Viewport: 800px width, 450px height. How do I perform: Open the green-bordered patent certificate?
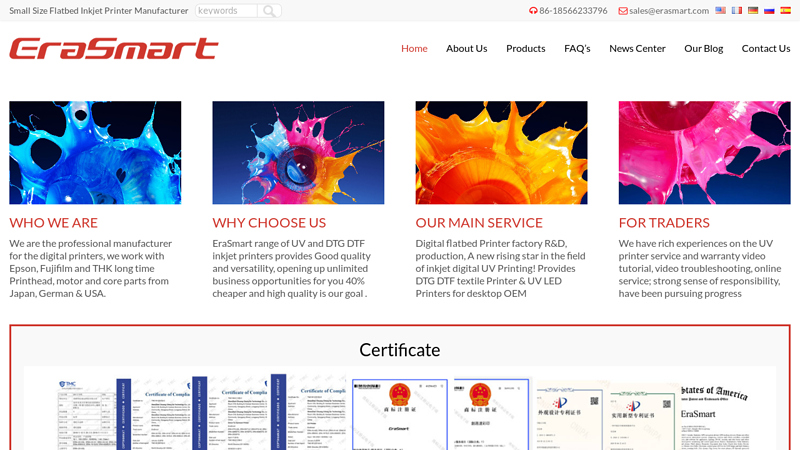642,419
